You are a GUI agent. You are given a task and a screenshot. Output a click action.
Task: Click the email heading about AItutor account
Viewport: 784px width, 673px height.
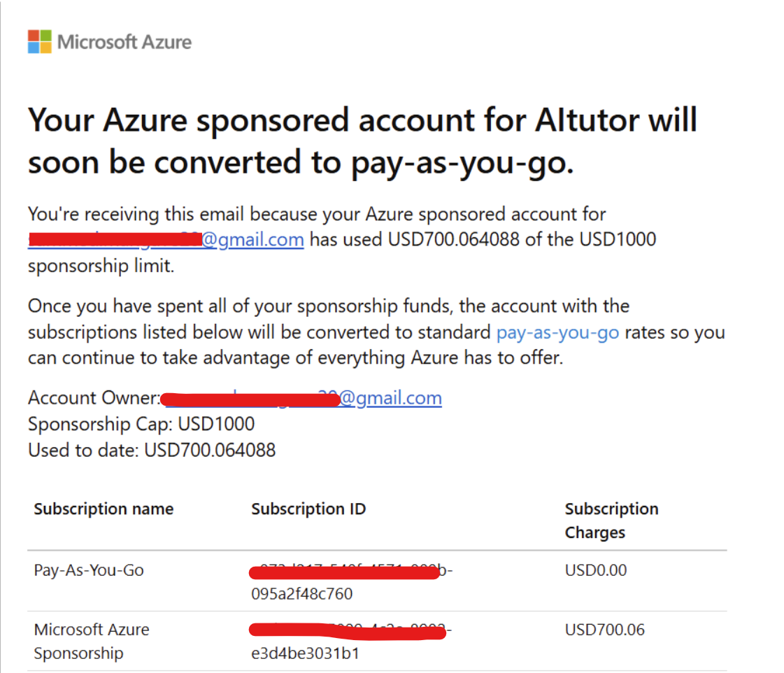[362, 141]
